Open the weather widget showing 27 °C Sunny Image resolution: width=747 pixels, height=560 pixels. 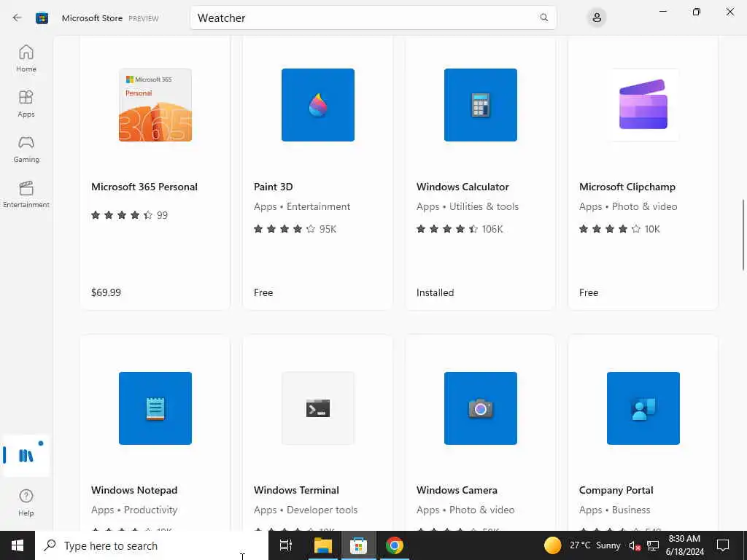[x=582, y=545]
